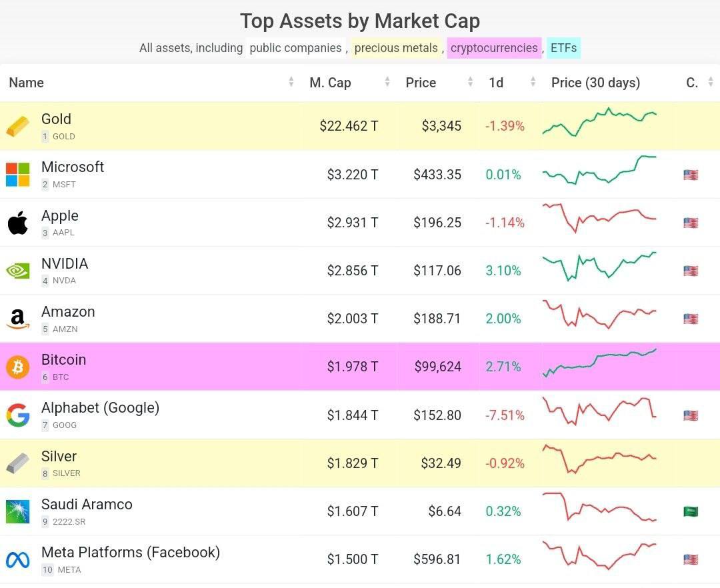Click Alphabet change -7.51%
Screen dimensions: 720x588
(x=505, y=415)
